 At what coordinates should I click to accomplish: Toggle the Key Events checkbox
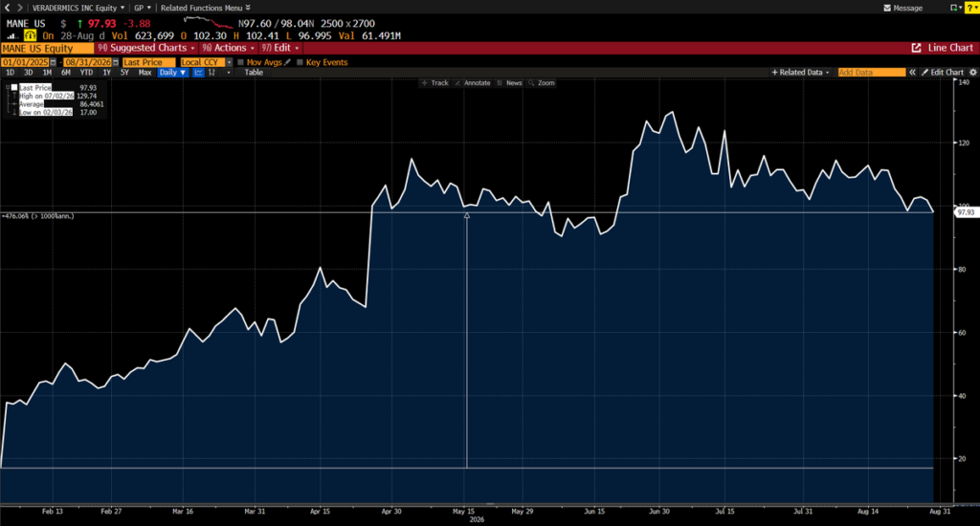[300, 62]
